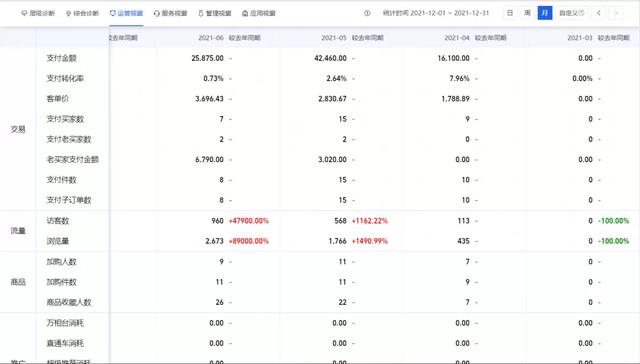The height and width of the screenshot is (364, 640).
Task: Click the 2021-03 column header
Action: (x=580, y=38)
